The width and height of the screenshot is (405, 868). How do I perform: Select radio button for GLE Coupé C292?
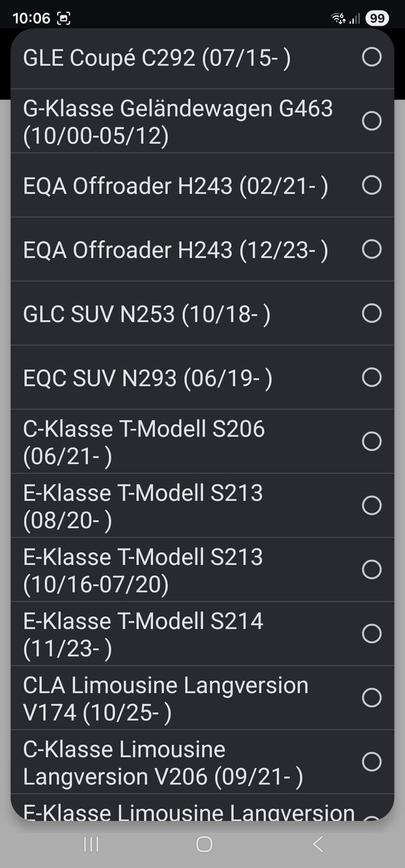coord(372,57)
